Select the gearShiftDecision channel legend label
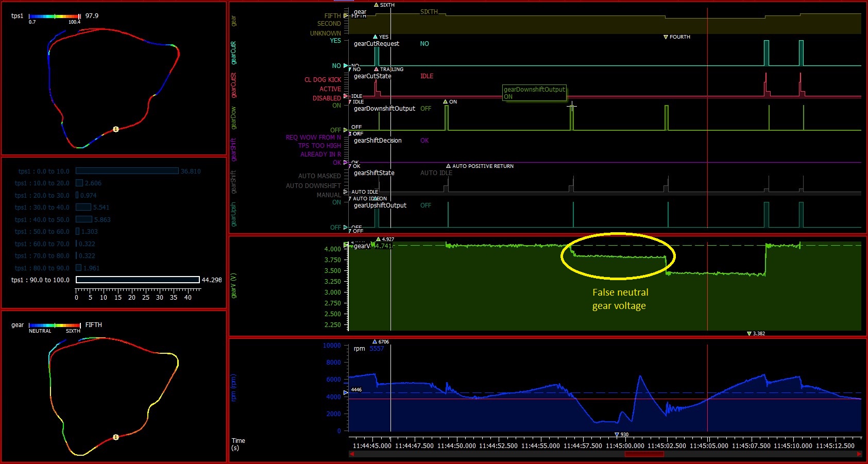Image resolution: width=868 pixels, height=464 pixels. click(x=378, y=141)
